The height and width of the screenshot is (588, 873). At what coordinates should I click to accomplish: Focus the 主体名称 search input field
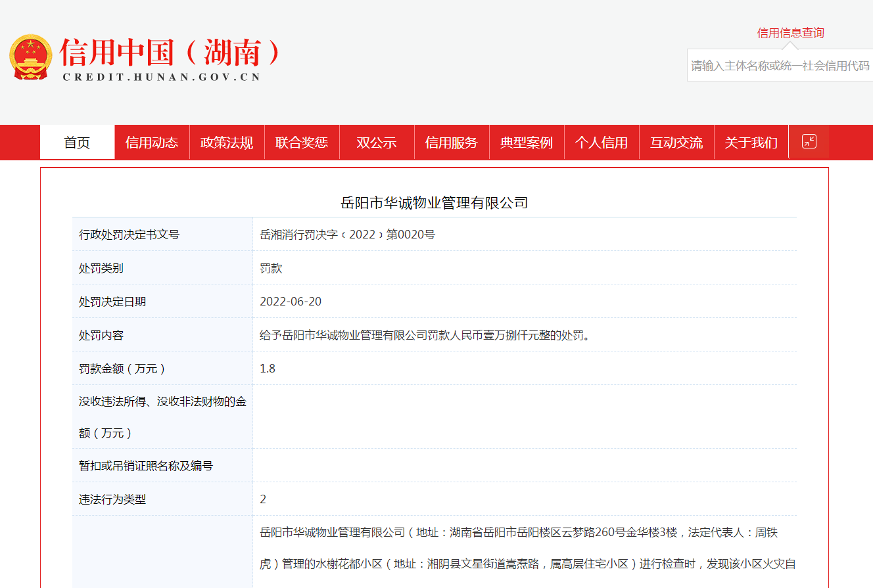tap(780, 66)
